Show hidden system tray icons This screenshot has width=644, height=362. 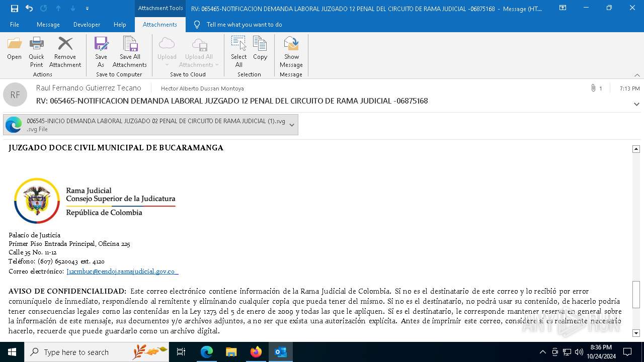point(542,352)
